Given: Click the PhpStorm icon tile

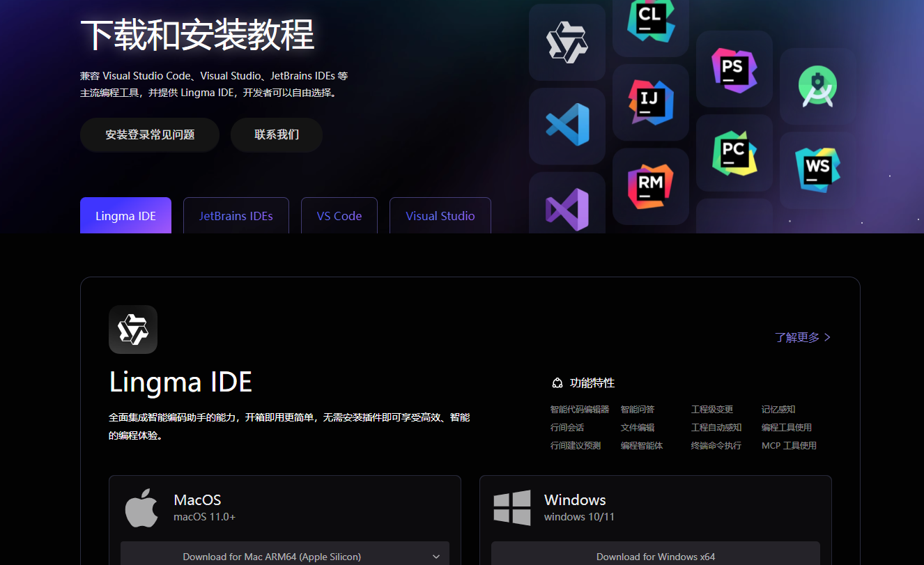Looking at the screenshot, I should pyautogui.click(x=734, y=69).
